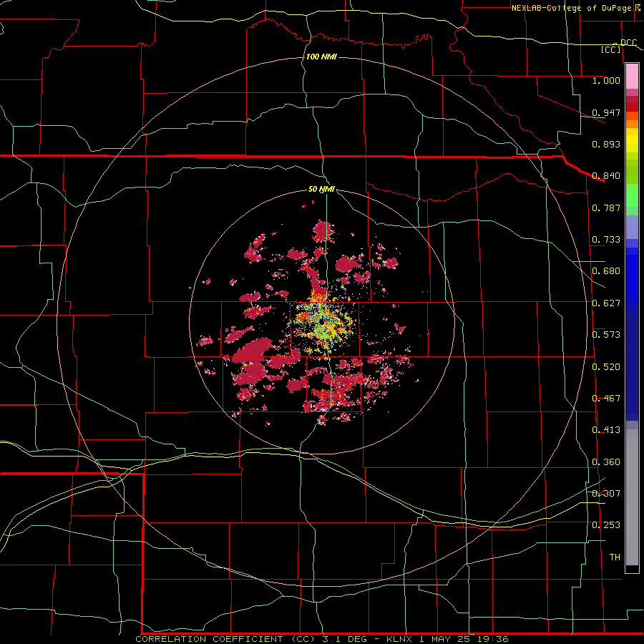
Task: Click the 19:36 time stamp in the footer
Action: coord(493,639)
